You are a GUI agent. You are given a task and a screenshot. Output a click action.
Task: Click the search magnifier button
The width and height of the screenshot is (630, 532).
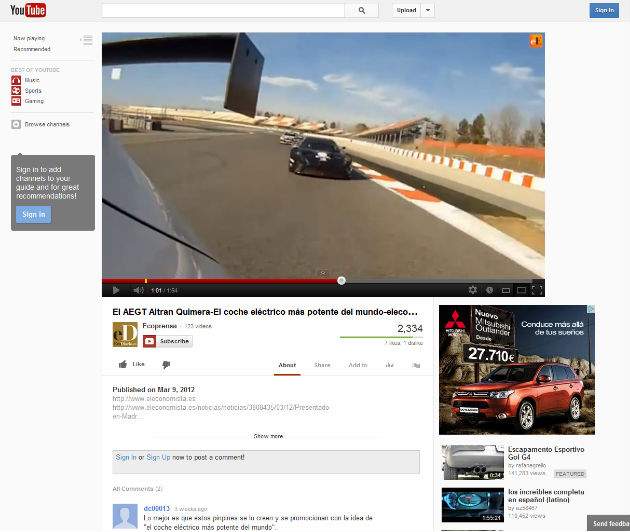tap(362, 10)
